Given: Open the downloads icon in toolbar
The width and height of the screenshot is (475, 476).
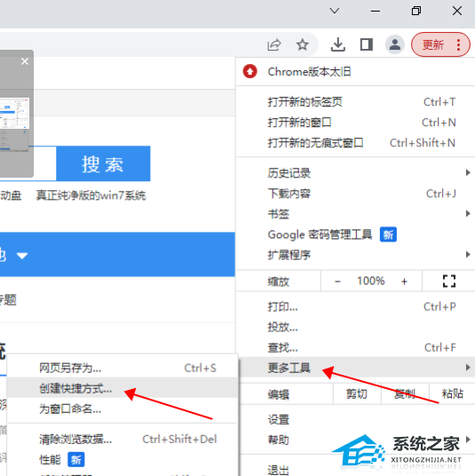Looking at the screenshot, I should [337, 44].
